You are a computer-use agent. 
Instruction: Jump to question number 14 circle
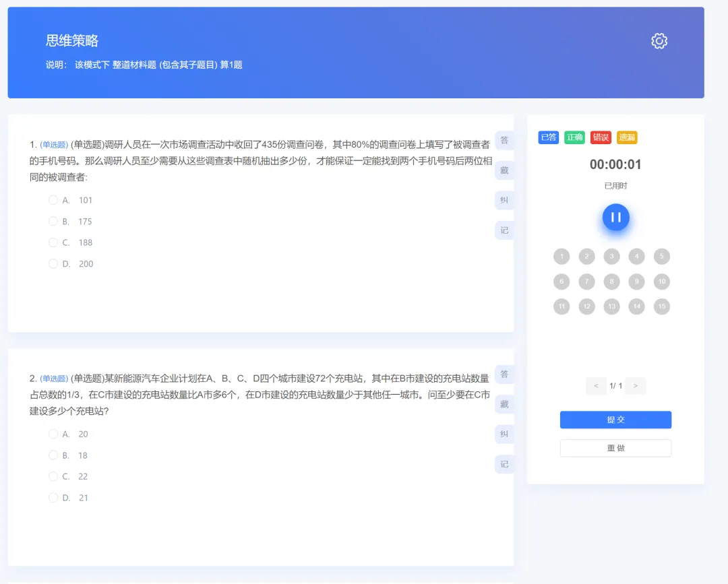(636, 306)
